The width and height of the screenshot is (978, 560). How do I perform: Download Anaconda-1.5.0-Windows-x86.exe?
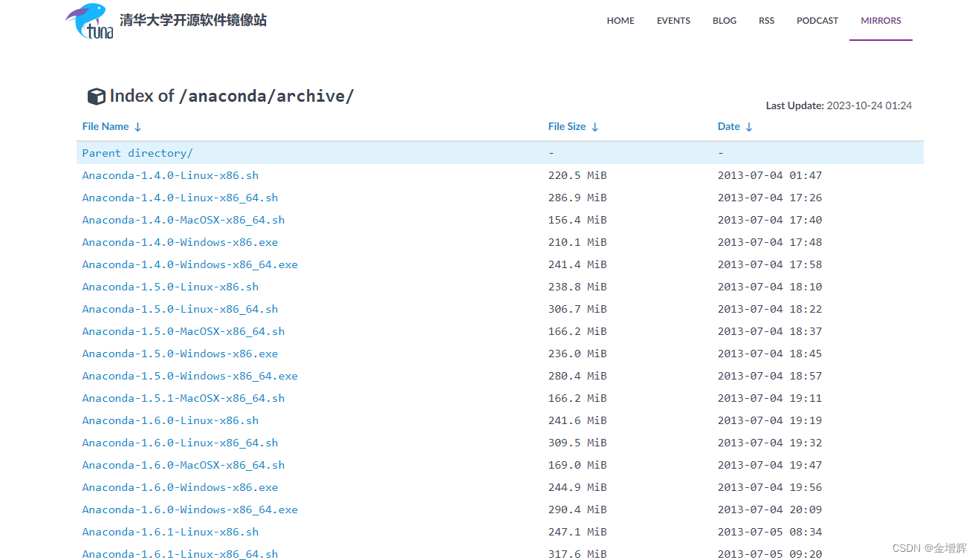coord(180,354)
